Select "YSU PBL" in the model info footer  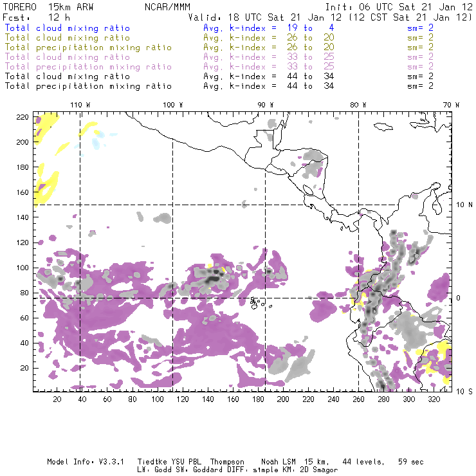click(x=187, y=462)
